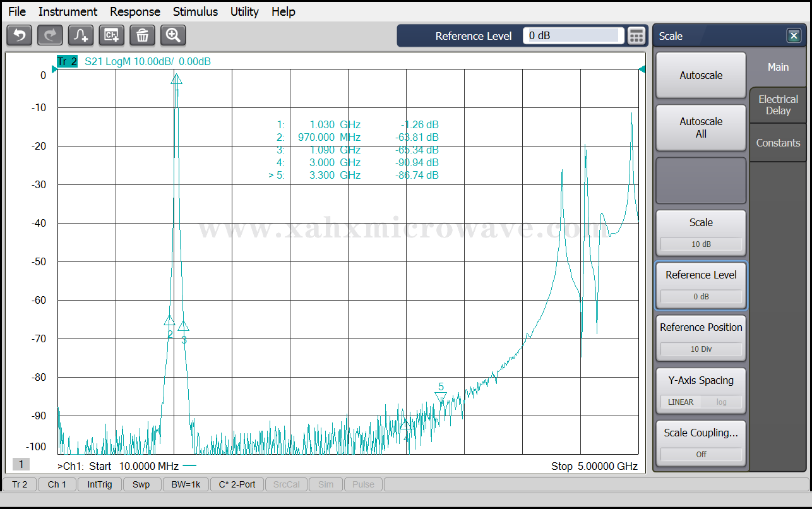The height and width of the screenshot is (509, 812).
Task: Click Reference Level 0 dB button
Action: pyautogui.click(x=701, y=285)
